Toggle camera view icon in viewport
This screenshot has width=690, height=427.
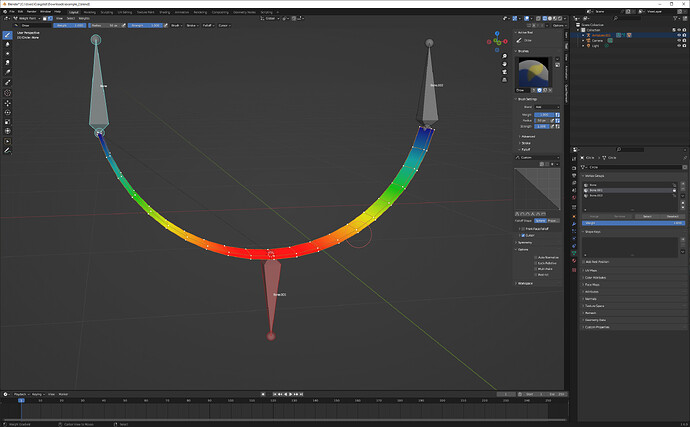pyautogui.click(x=504, y=72)
